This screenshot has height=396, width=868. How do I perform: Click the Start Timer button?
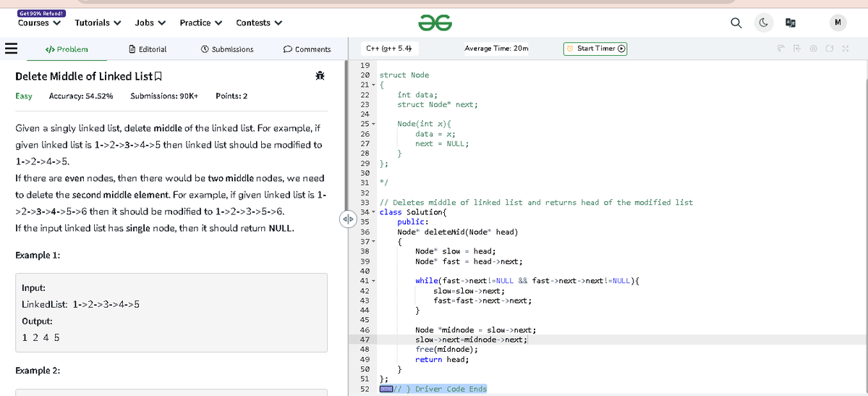click(595, 49)
